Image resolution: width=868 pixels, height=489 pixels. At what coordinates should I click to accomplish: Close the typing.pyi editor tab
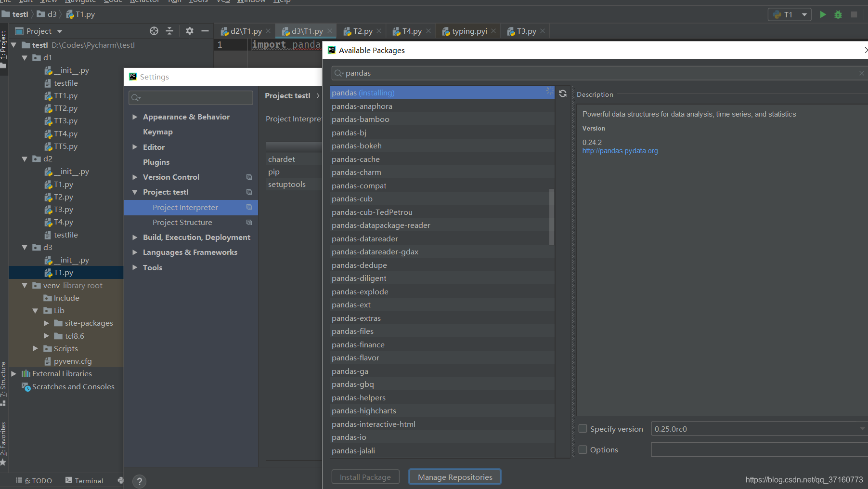(493, 31)
